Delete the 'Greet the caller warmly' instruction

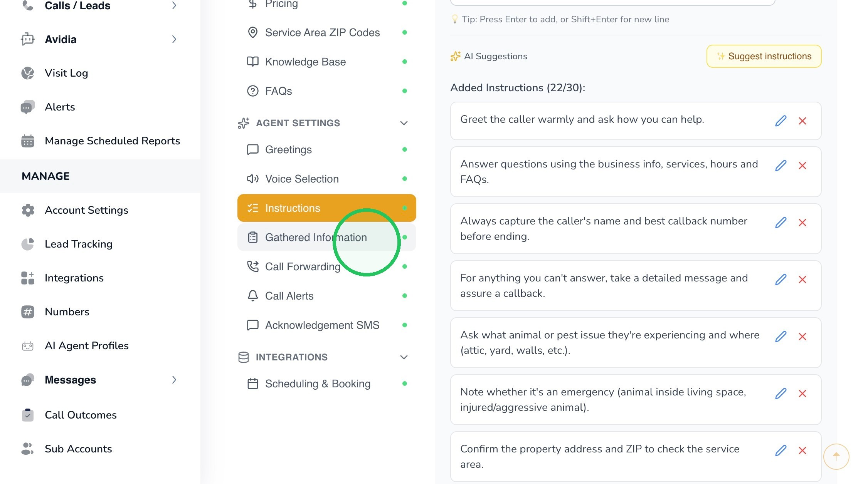point(802,121)
